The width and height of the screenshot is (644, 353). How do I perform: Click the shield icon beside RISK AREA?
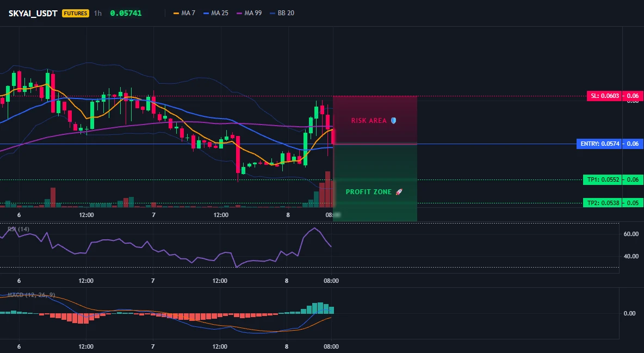tap(393, 121)
